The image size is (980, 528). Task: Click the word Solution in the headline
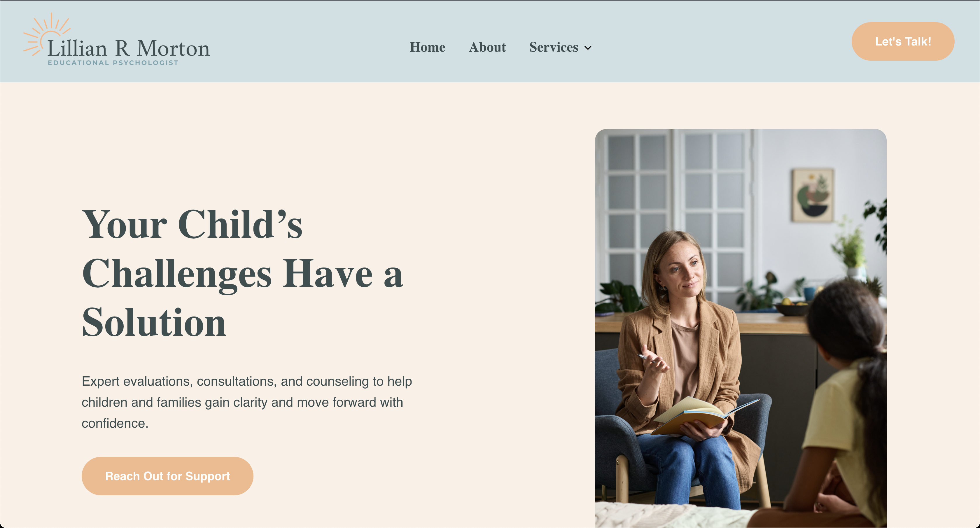pyautogui.click(x=154, y=322)
